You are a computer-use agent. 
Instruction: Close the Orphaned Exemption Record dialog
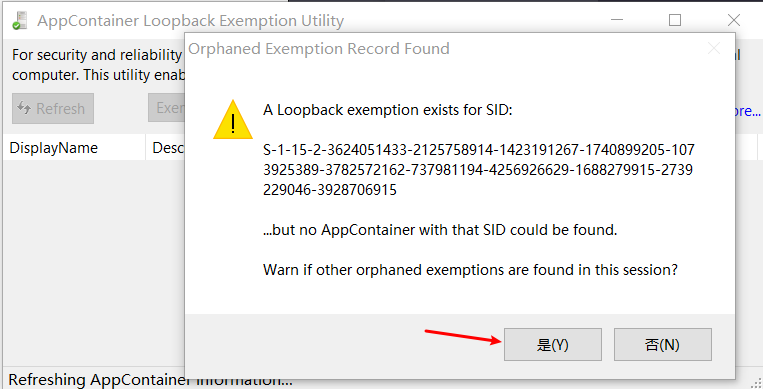coord(714,48)
